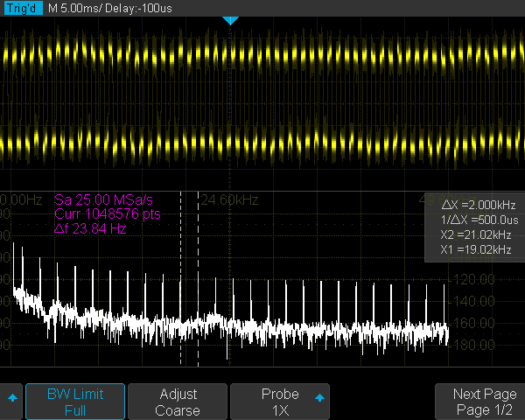Select the X2 =21.02kHz cursor value
Viewport: 525px width, 420px height.
click(x=475, y=234)
